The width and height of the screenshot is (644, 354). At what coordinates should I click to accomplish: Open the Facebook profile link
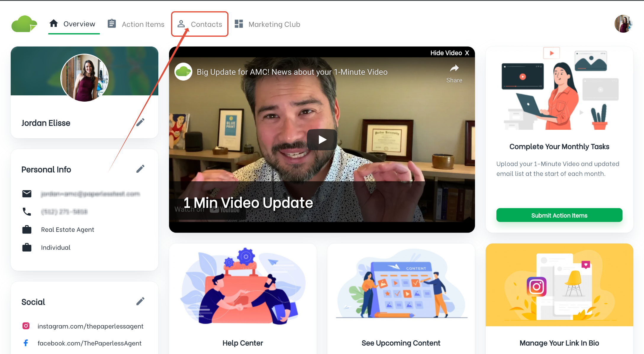click(89, 343)
